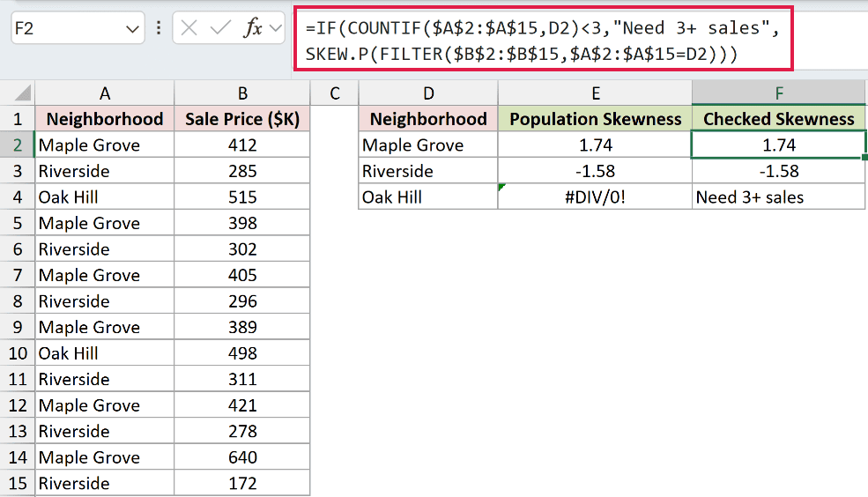Select column E header
868x497 pixels.
[x=595, y=93]
